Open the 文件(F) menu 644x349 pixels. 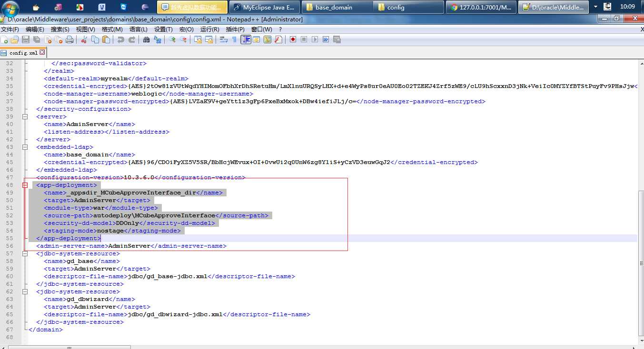(10, 29)
